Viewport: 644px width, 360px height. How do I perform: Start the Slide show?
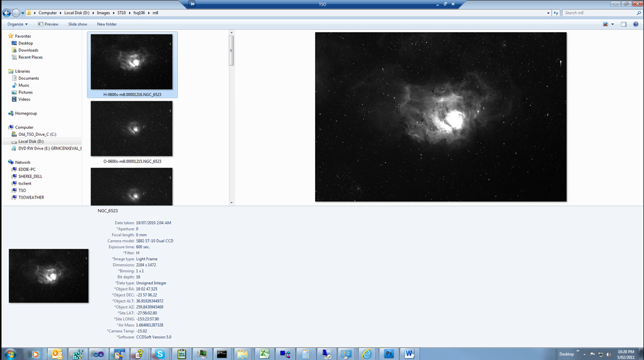point(77,25)
